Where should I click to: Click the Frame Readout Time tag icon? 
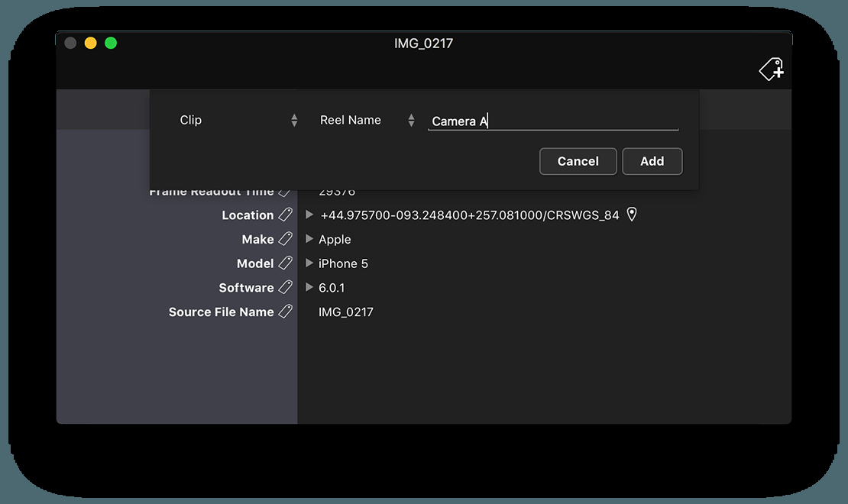(x=285, y=192)
